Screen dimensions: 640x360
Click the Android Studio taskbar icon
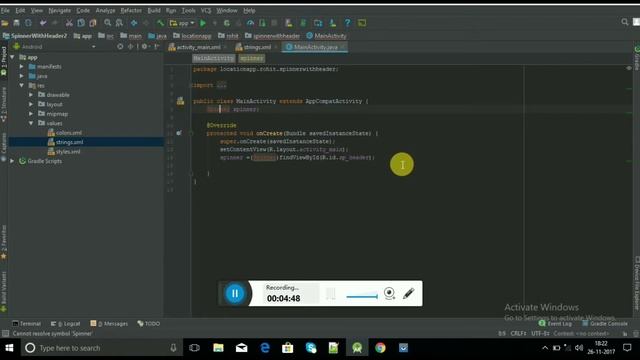[x=357, y=348]
